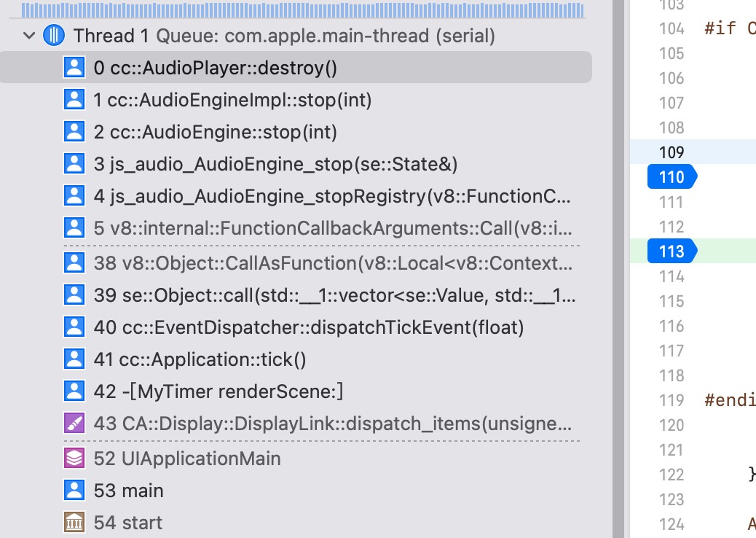756x538 pixels.
Task: Jump to frame 40 dispatchTickEvent
Action: pyautogui.click(x=309, y=327)
